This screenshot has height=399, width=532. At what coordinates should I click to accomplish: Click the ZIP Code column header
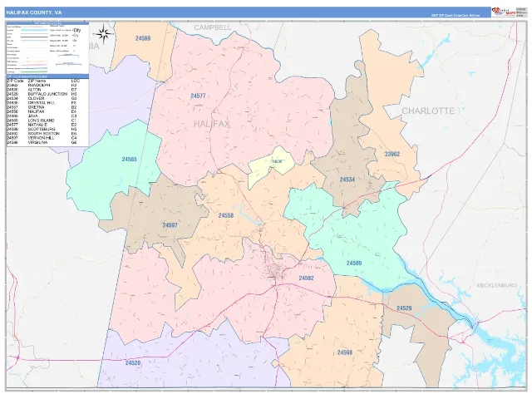pyautogui.click(x=15, y=81)
